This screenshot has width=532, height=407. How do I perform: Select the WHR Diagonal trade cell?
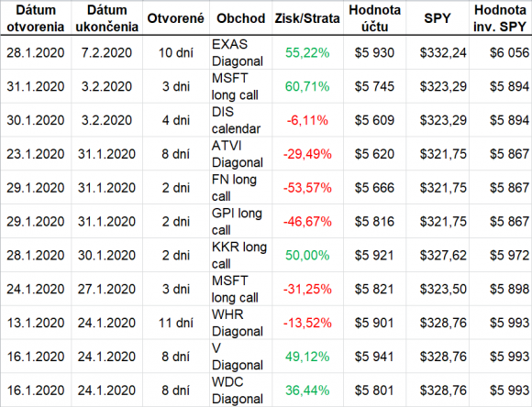pos(240,323)
